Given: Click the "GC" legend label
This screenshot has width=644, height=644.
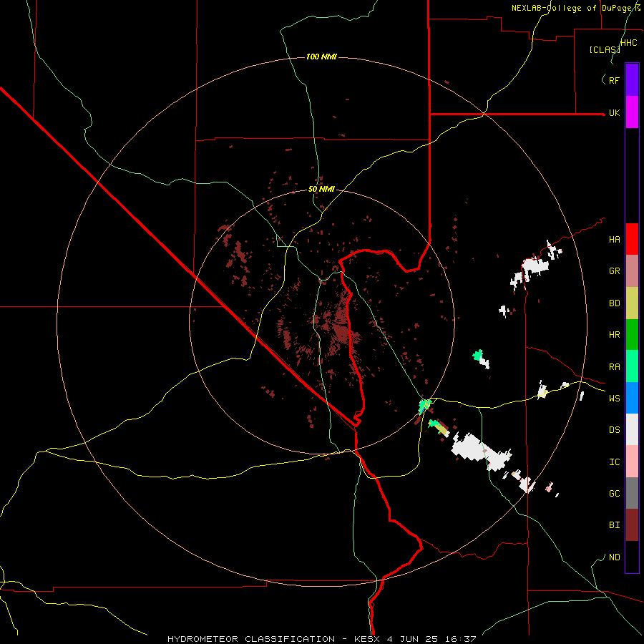Looking at the screenshot, I should point(614,494).
